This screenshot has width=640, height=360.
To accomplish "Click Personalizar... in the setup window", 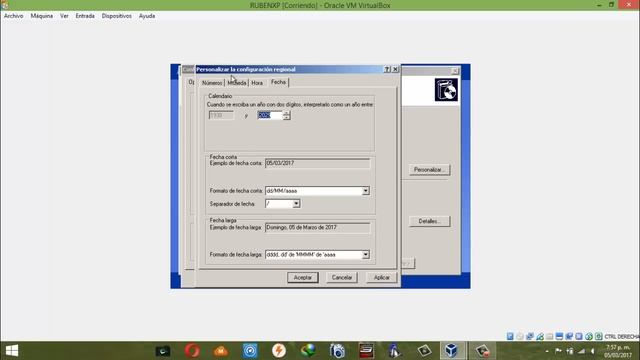I will tap(429, 170).
